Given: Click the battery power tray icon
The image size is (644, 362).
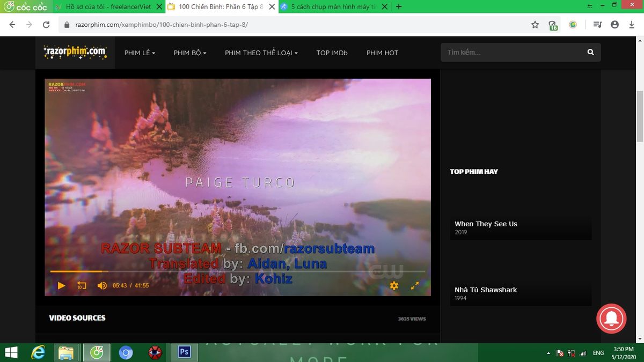Looking at the screenshot, I should tap(571, 353).
